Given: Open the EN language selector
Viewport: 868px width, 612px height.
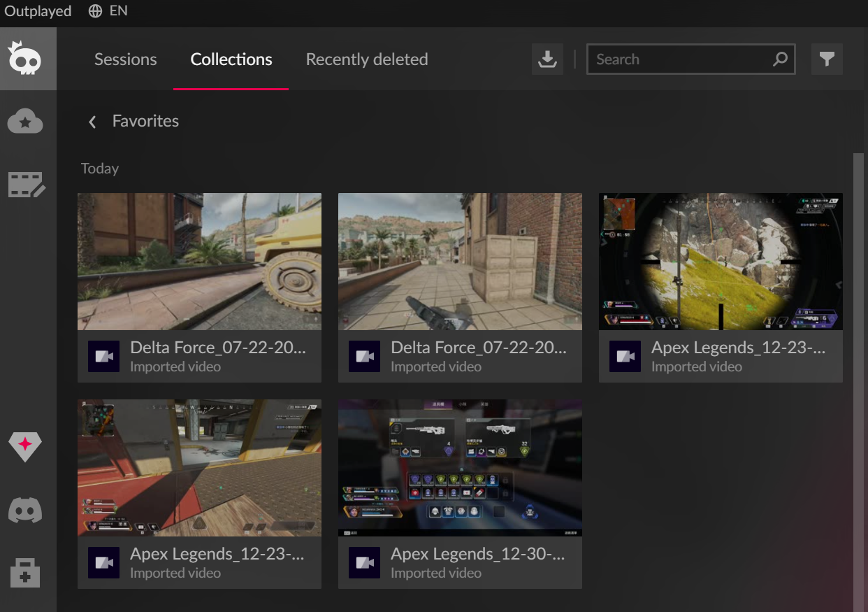Looking at the screenshot, I should pos(119,11).
